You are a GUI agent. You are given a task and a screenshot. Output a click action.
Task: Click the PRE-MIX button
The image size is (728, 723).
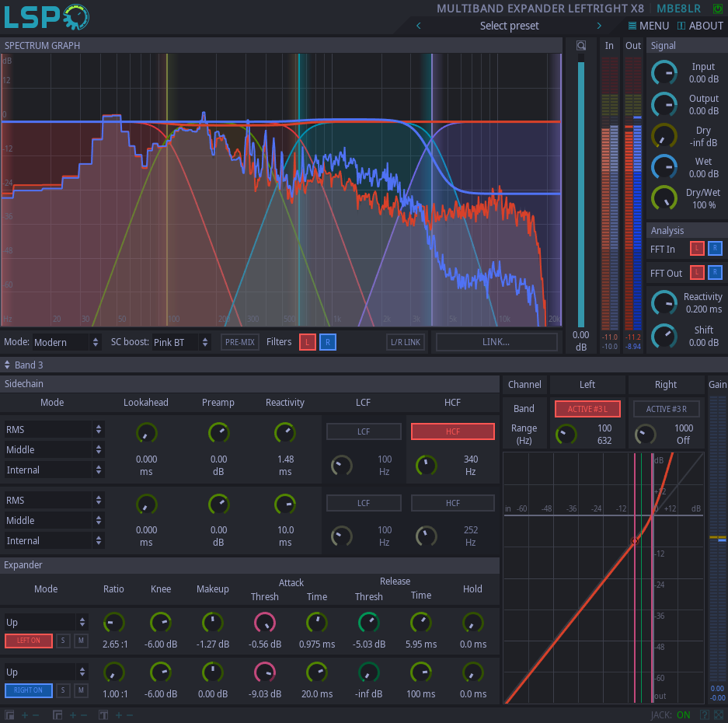click(x=240, y=342)
